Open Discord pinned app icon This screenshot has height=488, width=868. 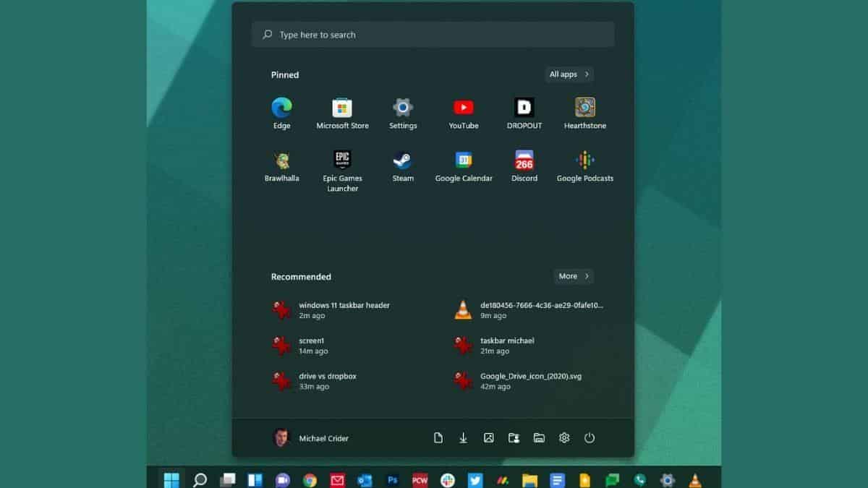tap(524, 161)
